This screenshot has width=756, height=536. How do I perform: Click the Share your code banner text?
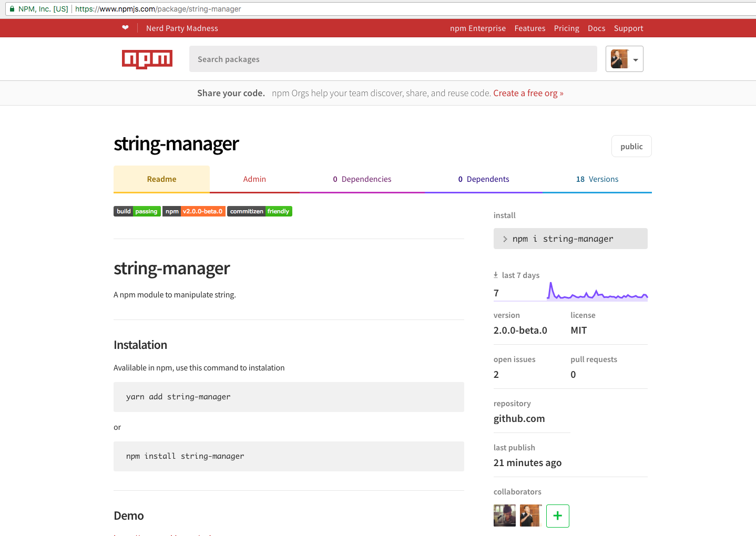(231, 93)
